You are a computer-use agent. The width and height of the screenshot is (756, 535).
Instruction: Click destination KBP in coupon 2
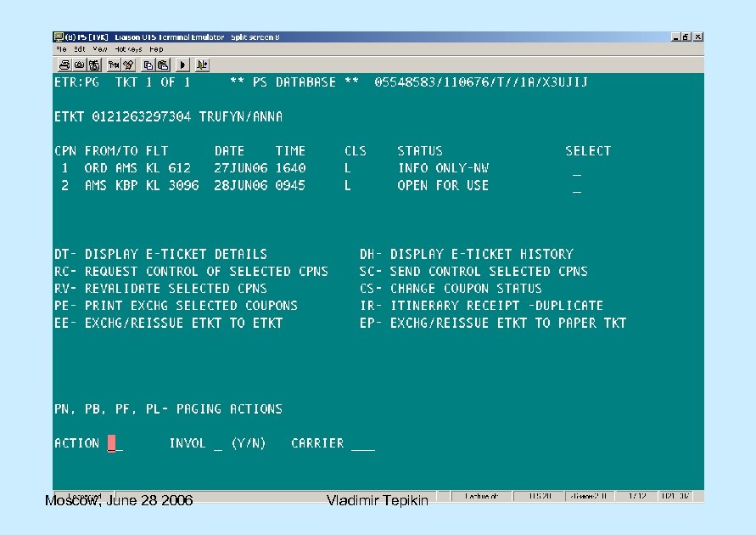click(126, 186)
